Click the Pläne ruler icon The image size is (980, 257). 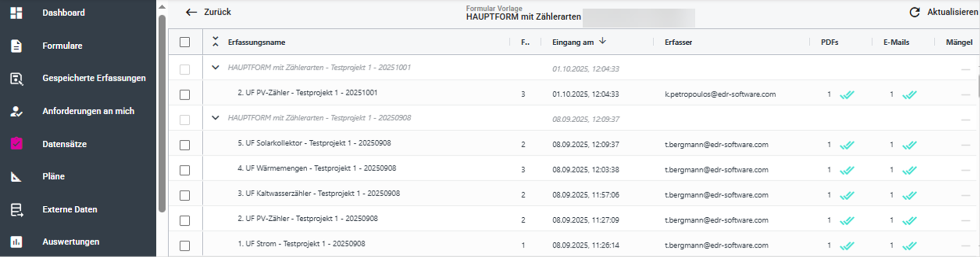click(x=17, y=177)
